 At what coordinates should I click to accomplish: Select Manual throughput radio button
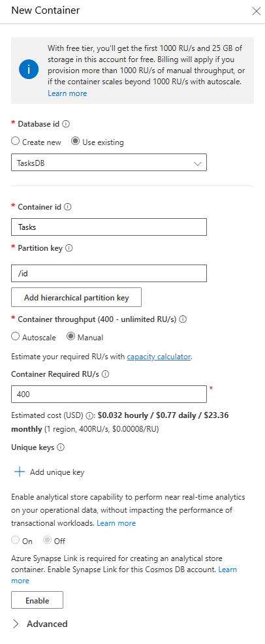click(x=70, y=337)
